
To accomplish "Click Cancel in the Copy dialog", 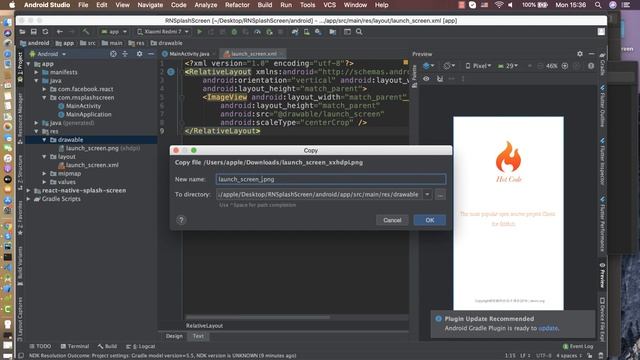I will point(392,220).
